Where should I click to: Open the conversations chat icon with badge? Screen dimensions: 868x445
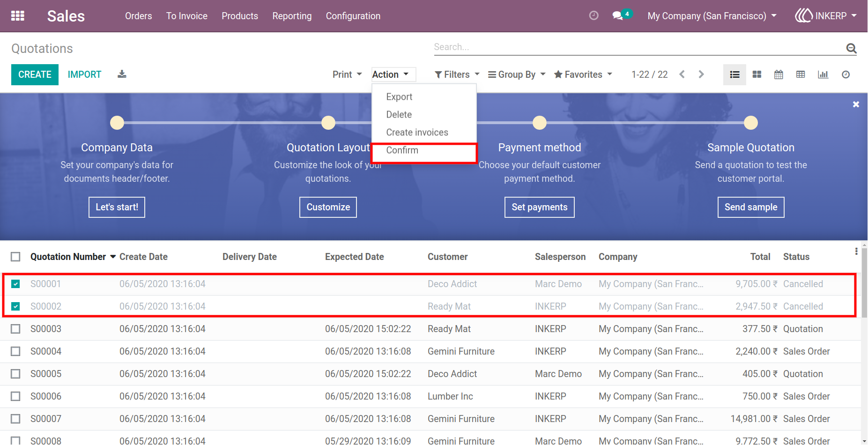pyautogui.click(x=622, y=15)
